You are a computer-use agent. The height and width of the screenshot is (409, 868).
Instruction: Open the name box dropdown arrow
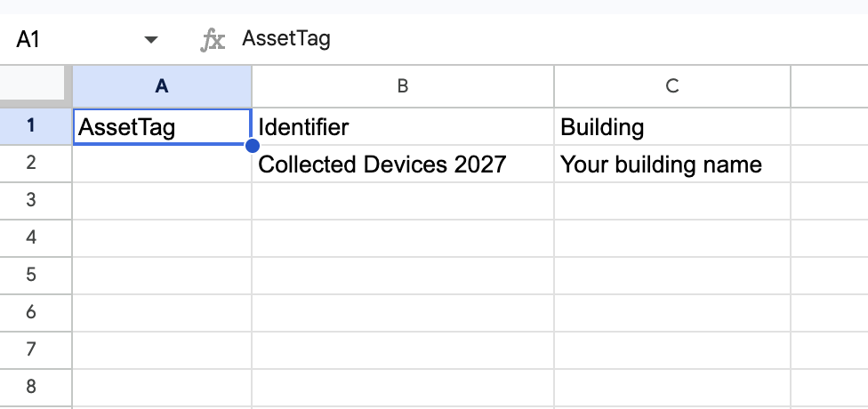(150, 39)
